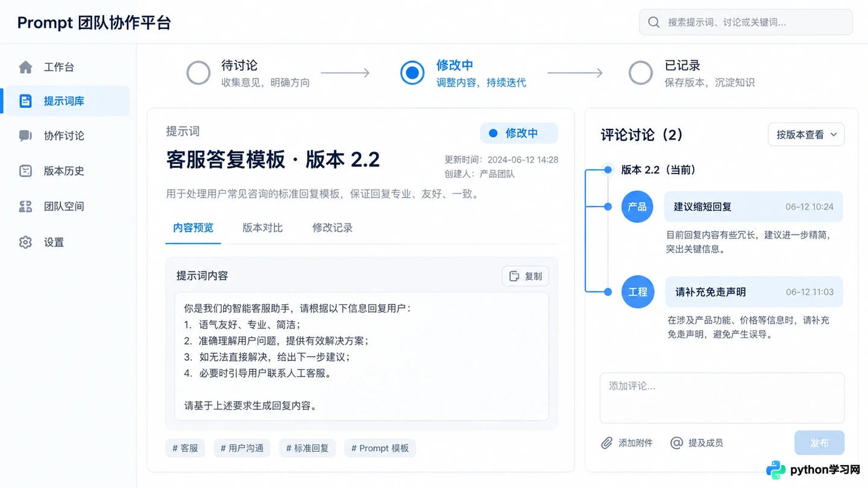Click the 更新时间 2024-06-12 14:28 text

coord(502,160)
